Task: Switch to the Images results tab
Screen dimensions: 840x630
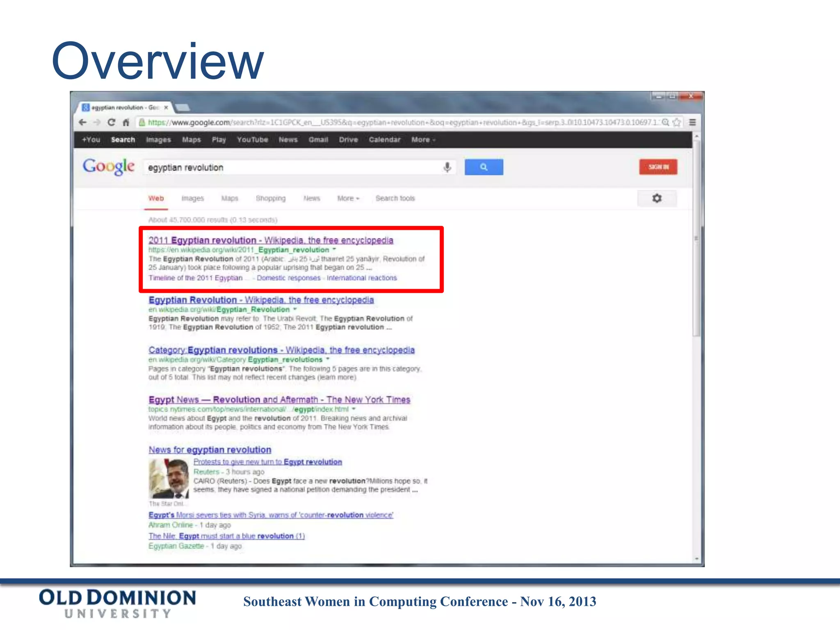Action: tap(192, 198)
